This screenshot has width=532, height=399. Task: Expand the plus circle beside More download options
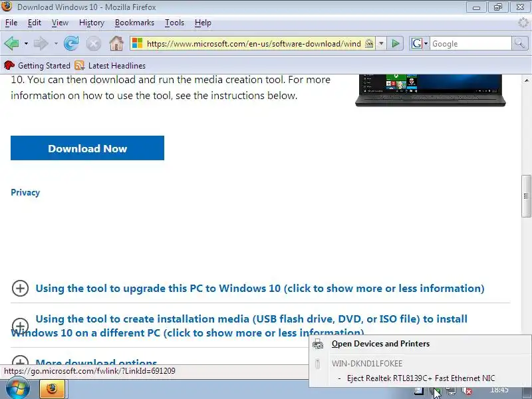coord(21,360)
